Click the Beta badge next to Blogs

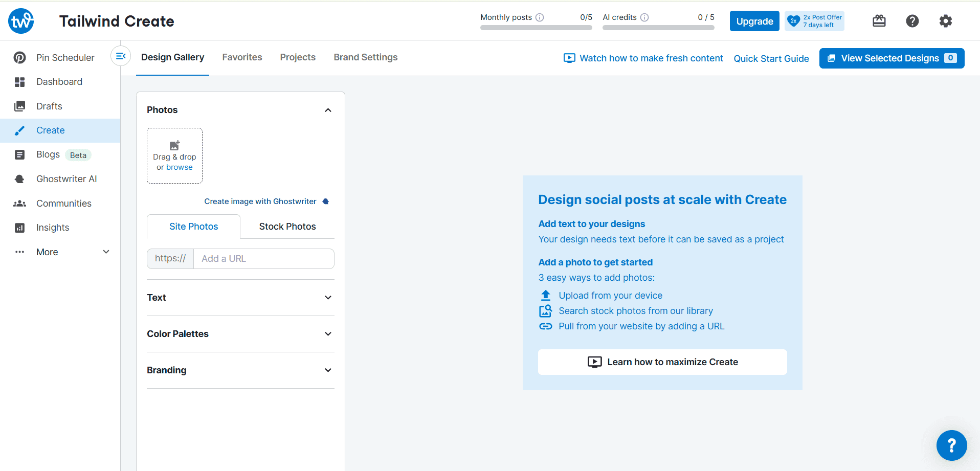coord(78,155)
